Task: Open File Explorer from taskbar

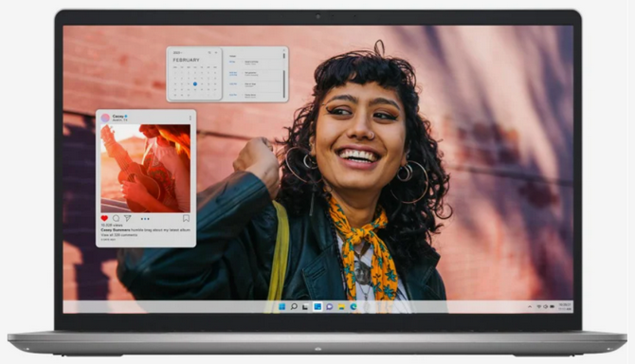Action: coord(341,307)
